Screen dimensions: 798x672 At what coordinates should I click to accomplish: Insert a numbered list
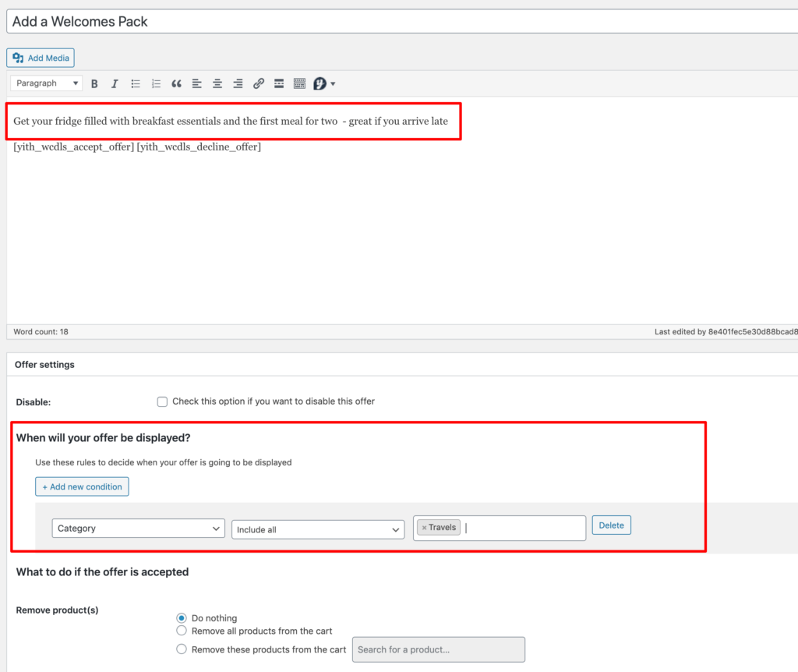[156, 84]
